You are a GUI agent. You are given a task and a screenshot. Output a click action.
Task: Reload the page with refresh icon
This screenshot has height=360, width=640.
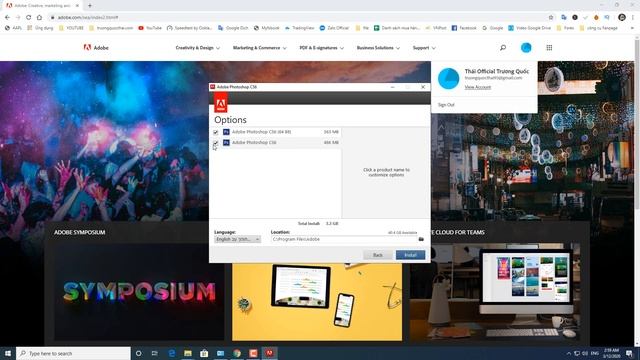tap(29, 18)
